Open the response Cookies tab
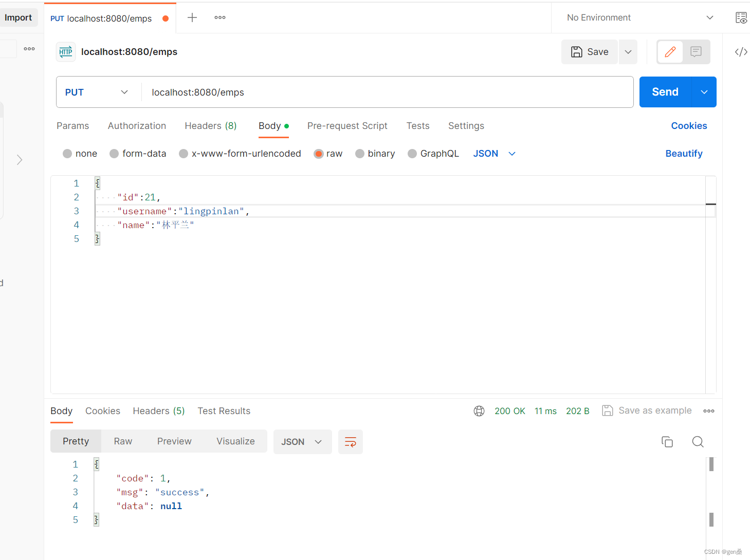Image resolution: width=750 pixels, height=560 pixels. (103, 411)
